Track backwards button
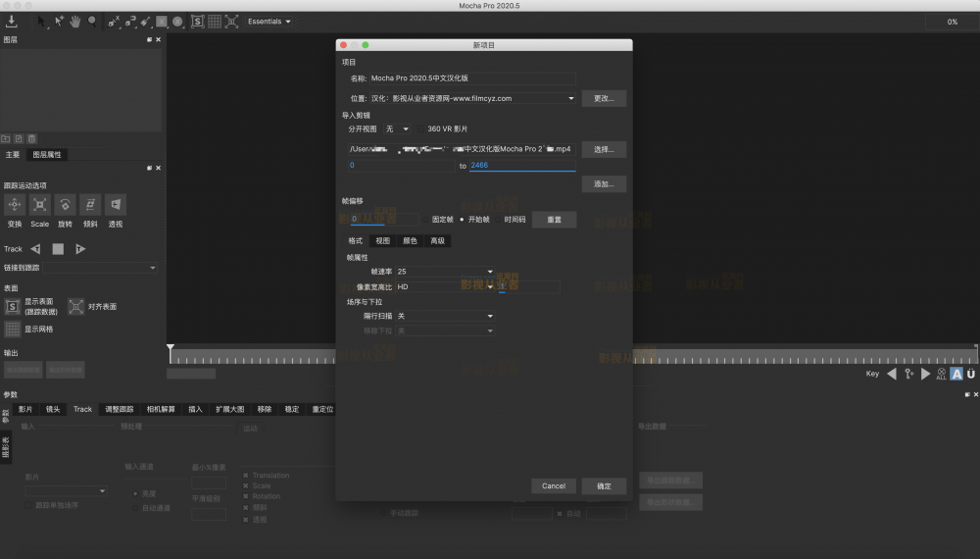 point(35,249)
